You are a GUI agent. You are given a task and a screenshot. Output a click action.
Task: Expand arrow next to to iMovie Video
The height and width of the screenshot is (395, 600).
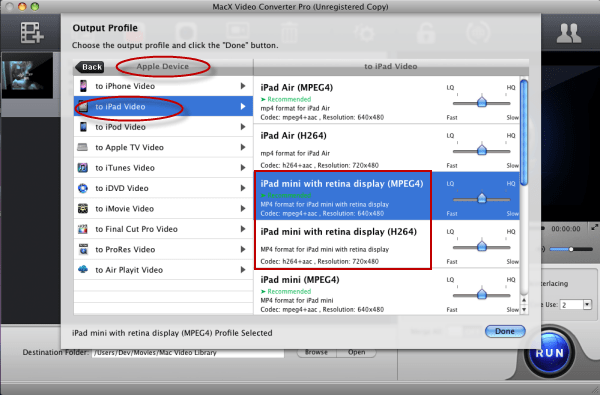(243, 209)
